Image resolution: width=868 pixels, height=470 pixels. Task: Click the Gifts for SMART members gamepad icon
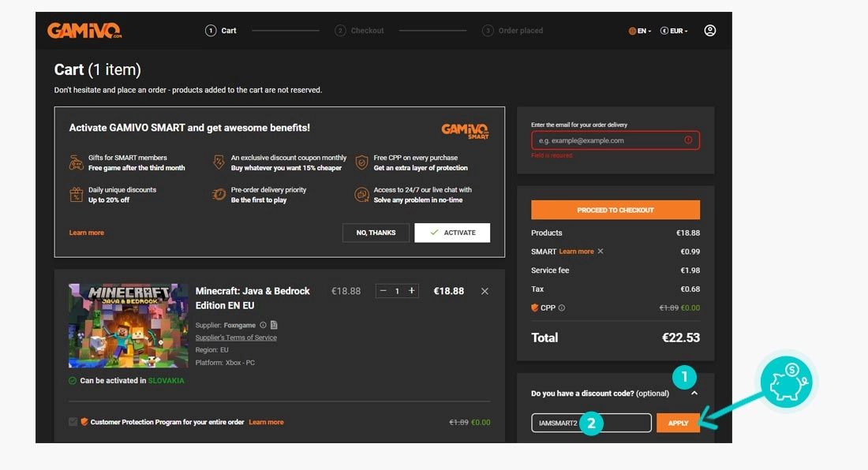77,163
